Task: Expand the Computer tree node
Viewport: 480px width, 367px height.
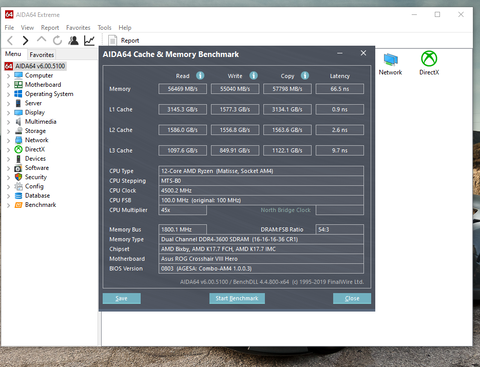Action: coord(9,76)
